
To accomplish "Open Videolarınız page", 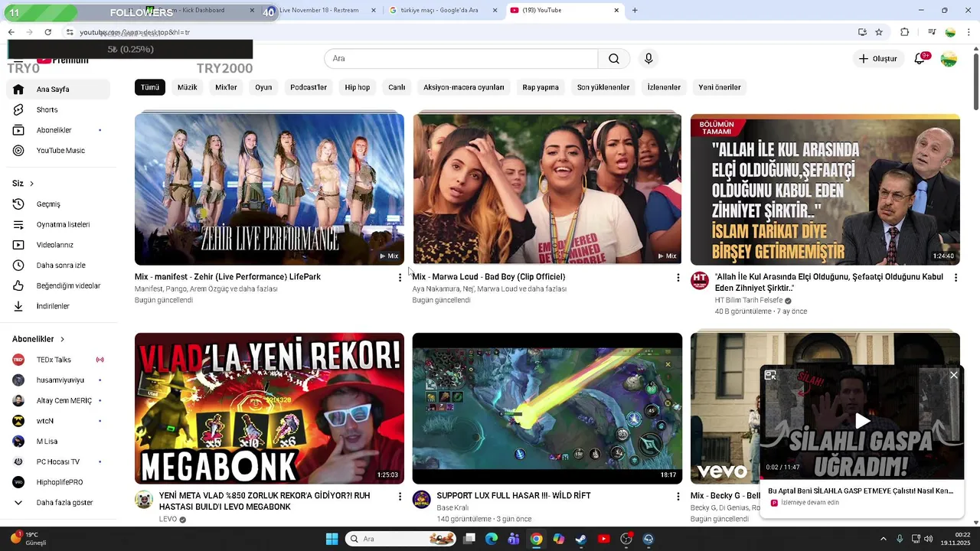I will point(54,245).
